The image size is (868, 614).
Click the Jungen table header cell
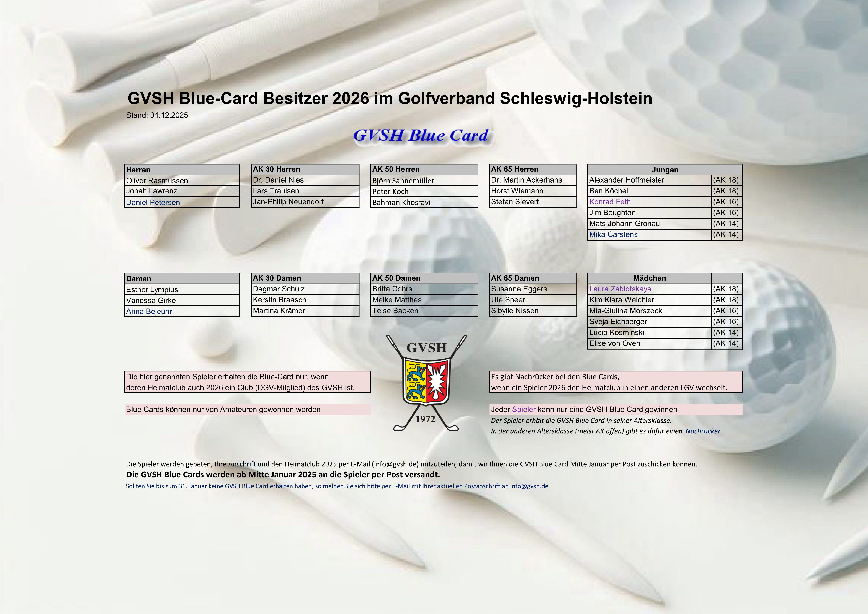tap(665, 170)
